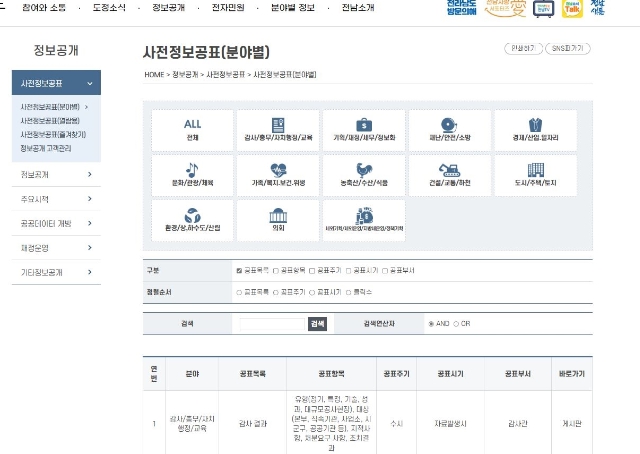Screen dimensions: 640x454
Task: Open the 기획/재정/세무/정보화 briefcase category
Action: click(364, 130)
